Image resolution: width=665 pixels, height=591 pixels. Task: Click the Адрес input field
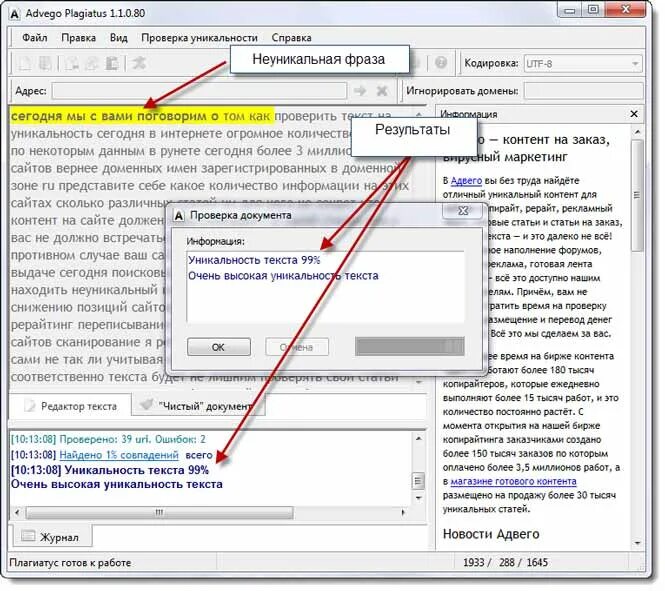click(x=199, y=91)
